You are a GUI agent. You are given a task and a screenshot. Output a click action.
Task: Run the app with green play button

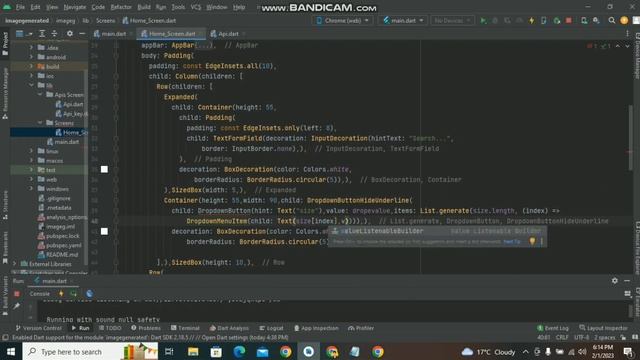coord(483,20)
